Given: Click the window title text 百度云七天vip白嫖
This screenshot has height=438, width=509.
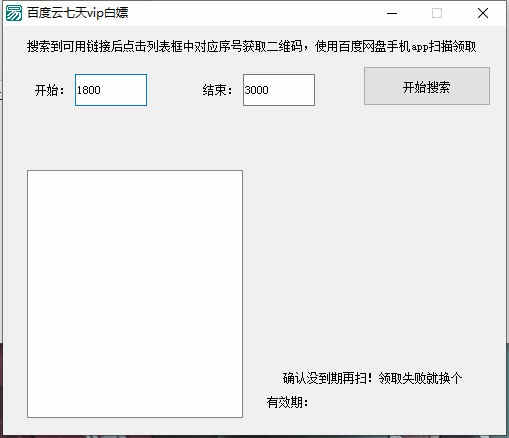Looking at the screenshot, I should pyautogui.click(x=77, y=13).
